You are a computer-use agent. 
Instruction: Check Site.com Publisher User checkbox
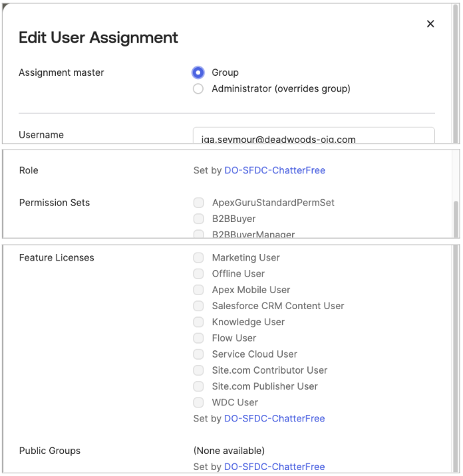tap(199, 386)
